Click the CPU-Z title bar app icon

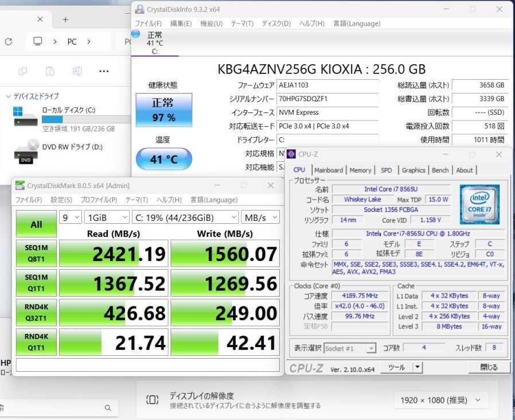coord(291,154)
